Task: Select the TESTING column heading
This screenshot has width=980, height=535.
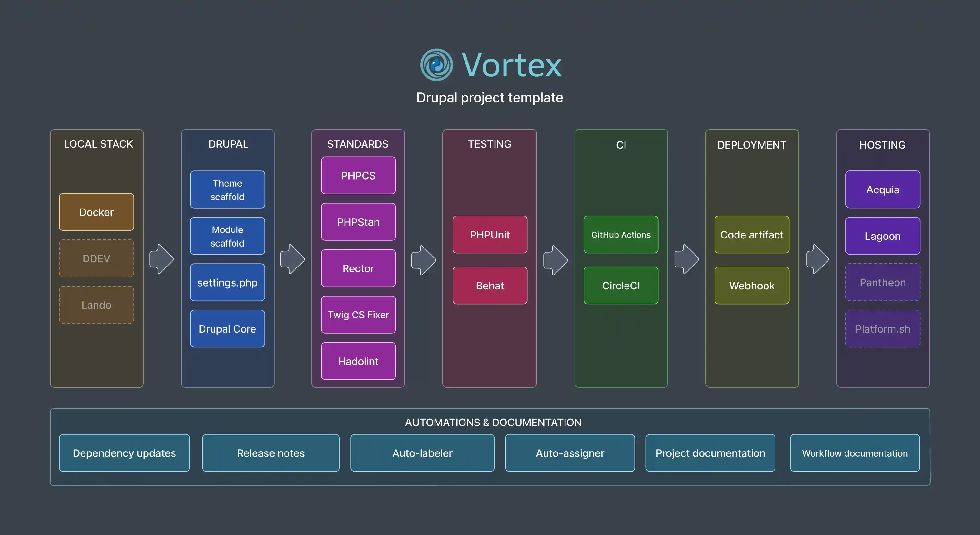Action: coord(489,144)
